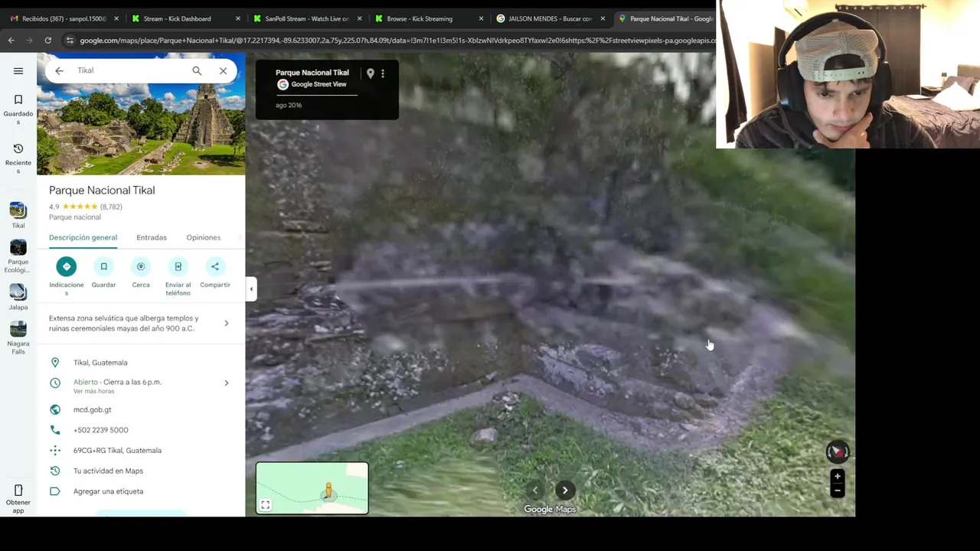Open mcd.gob.gt website link
The width and height of the screenshot is (980, 551).
[92, 409]
